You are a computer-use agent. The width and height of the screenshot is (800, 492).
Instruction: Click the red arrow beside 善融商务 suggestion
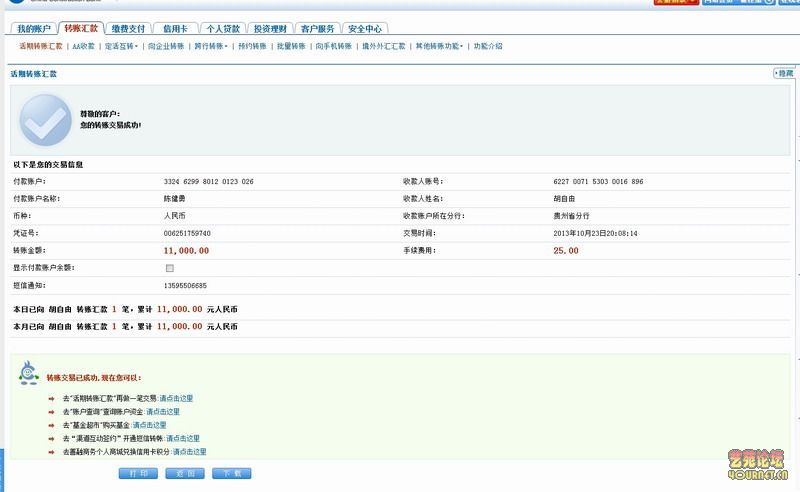pyautogui.click(x=50, y=452)
